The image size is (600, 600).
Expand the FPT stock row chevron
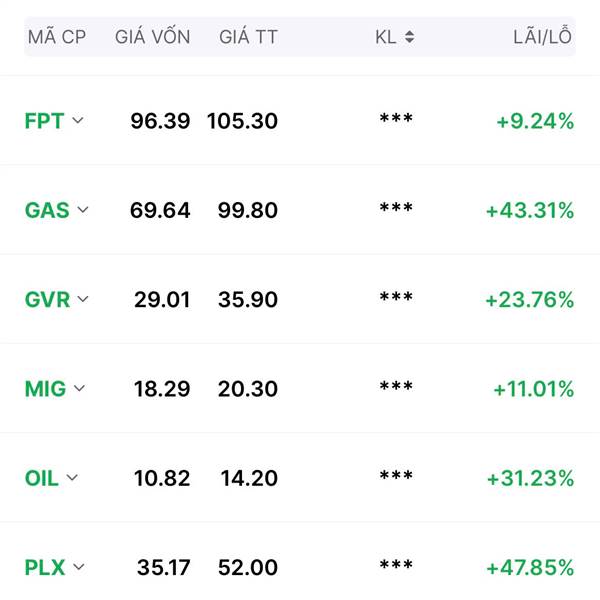click(79, 121)
